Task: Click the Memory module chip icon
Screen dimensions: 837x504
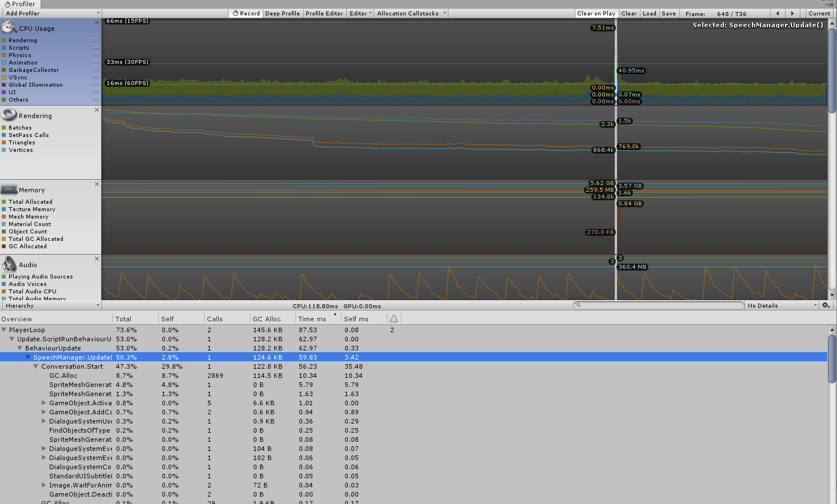Action: [9, 189]
